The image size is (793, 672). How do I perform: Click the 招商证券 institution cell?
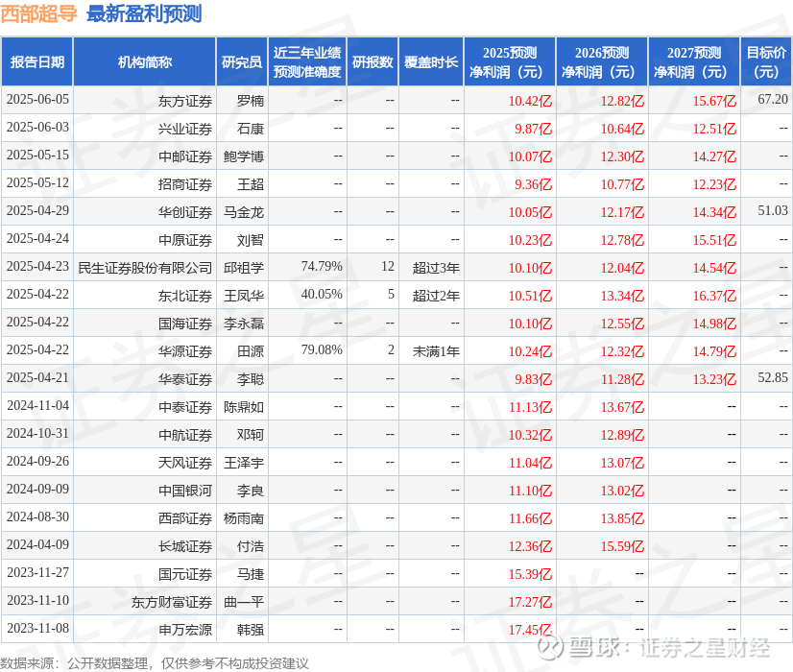pyautogui.click(x=184, y=184)
